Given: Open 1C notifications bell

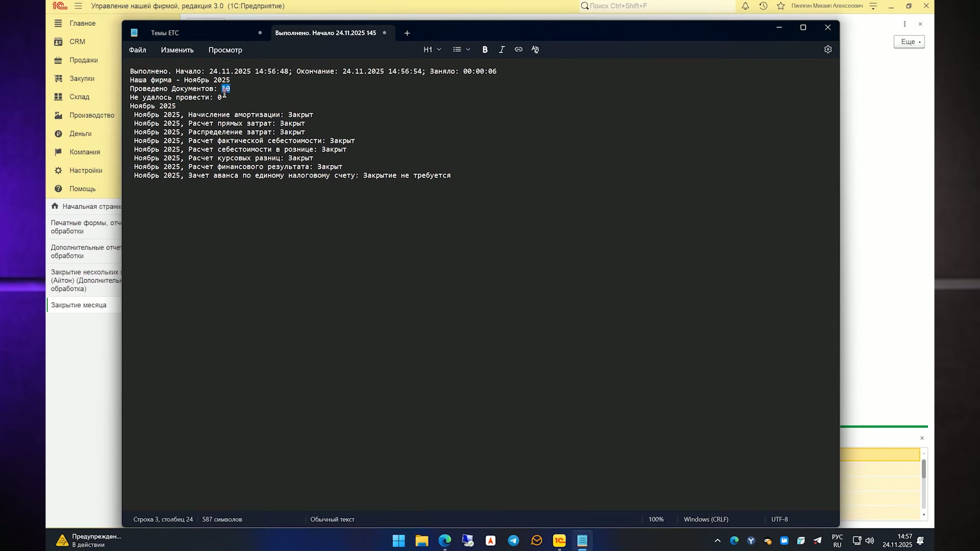Looking at the screenshot, I should click(745, 6).
